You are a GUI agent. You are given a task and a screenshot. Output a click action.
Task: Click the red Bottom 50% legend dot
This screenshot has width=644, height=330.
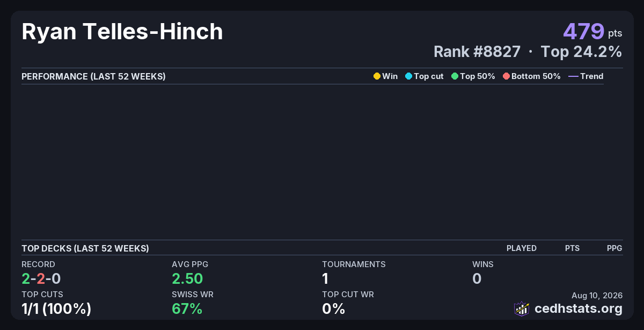pyautogui.click(x=506, y=76)
